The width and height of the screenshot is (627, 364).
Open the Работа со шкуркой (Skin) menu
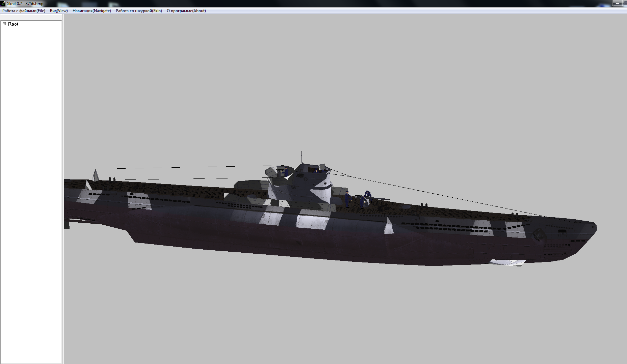139,11
